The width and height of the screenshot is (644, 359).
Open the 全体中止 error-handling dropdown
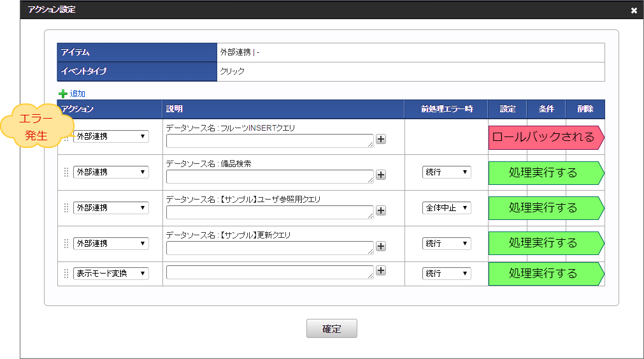pyautogui.click(x=447, y=208)
